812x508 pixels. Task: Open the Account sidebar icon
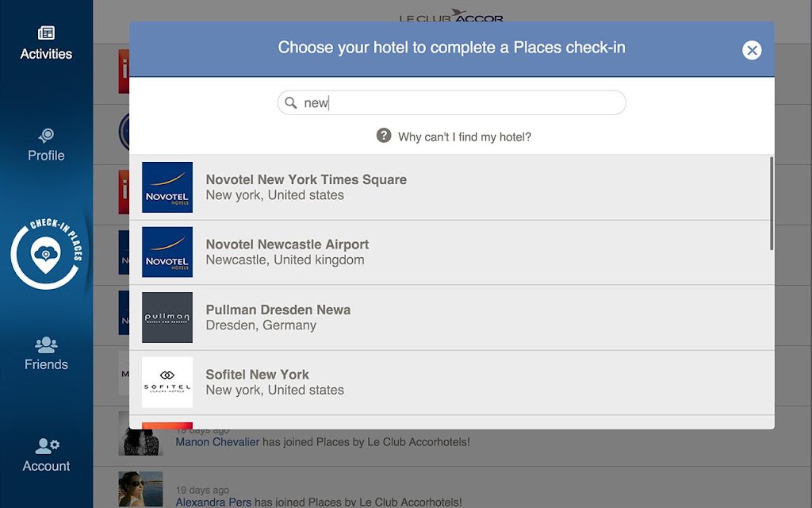[x=46, y=455]
